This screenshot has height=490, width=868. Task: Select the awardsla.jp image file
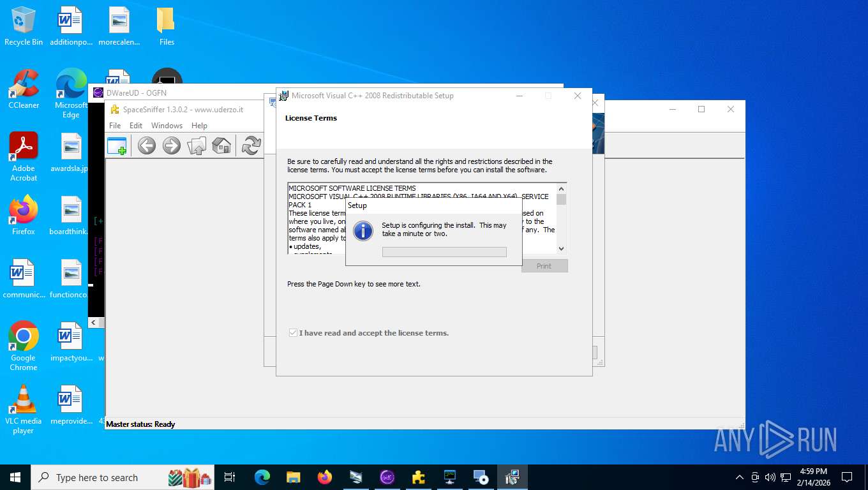coord(71,152)
